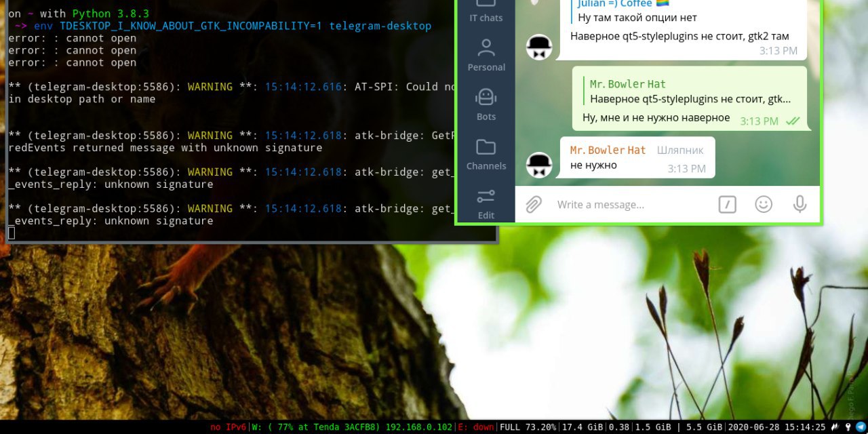Click the first 'error: : cannot open' terminal line
The height and width of the screenshot is (434, 868).
click(x=73, y=38)
